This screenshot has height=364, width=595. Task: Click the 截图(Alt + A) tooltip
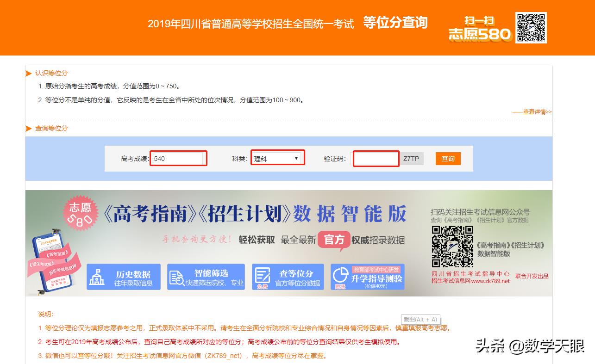(x=420, y=320)
